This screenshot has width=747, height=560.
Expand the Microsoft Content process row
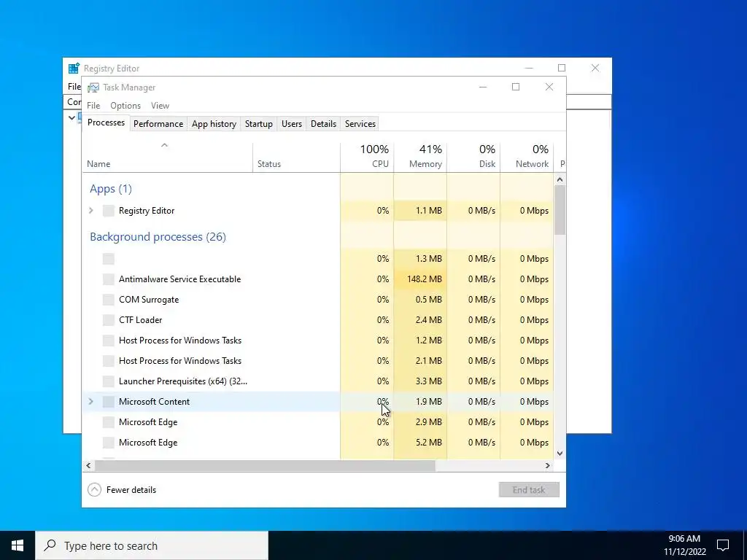(91, 402)
